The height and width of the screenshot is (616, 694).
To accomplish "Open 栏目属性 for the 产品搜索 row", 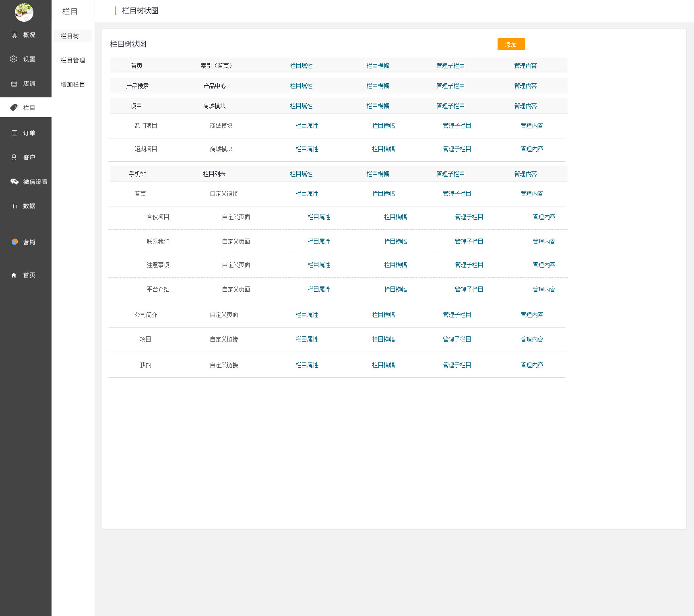I will (x=301, y=86).
